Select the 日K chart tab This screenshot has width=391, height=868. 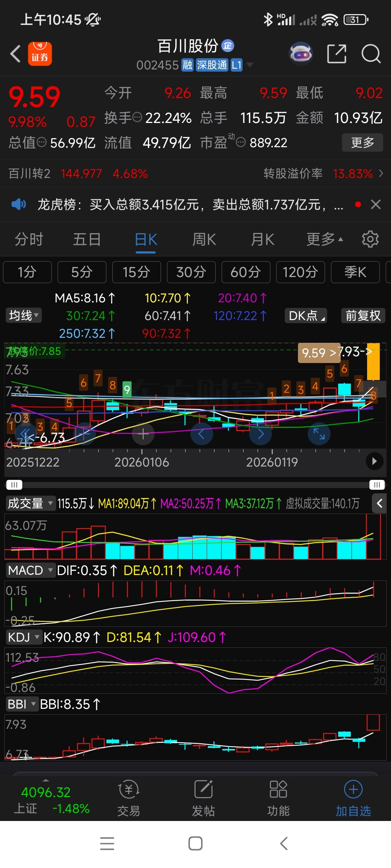pos(146,239)
